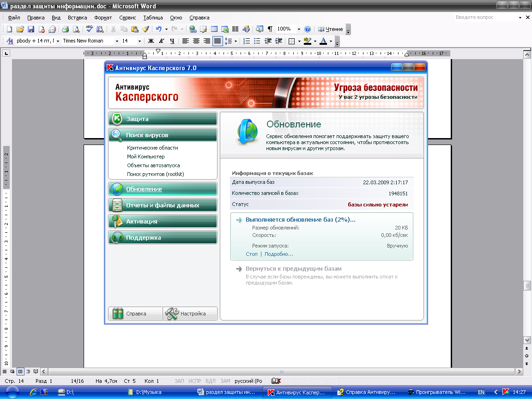
Task: Open the Файл menu
Action: coord(14,18)
